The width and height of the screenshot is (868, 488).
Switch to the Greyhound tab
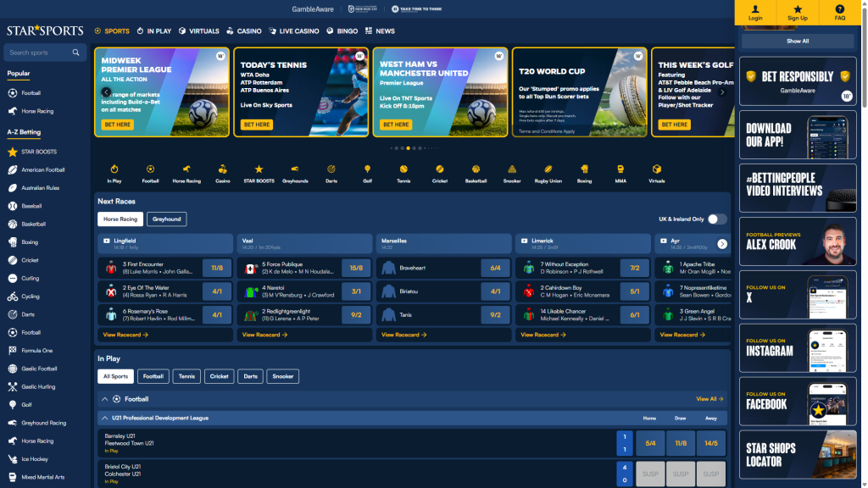coord(166,219)
